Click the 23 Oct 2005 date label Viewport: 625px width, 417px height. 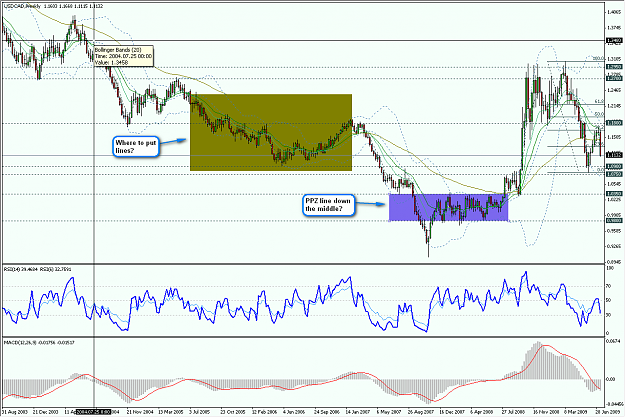coord(234,411)
